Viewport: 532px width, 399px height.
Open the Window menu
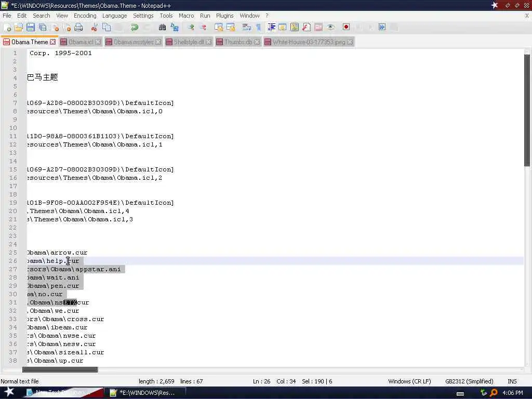click(x=249, y=16)
